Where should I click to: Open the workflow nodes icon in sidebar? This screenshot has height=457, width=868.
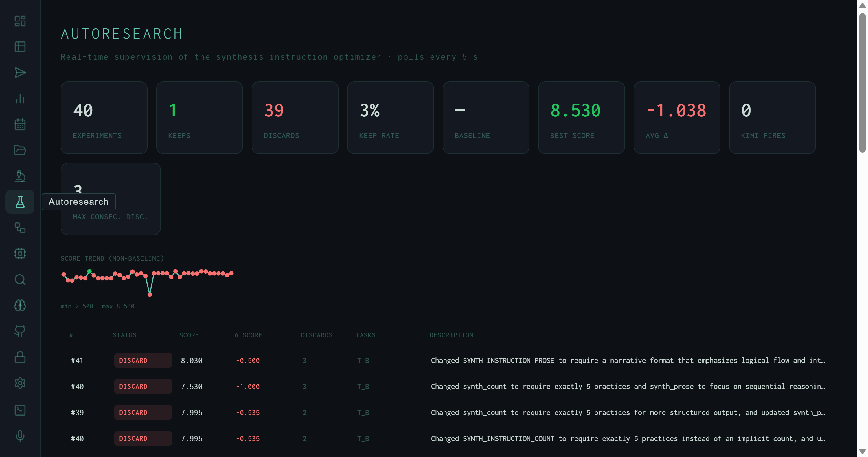point(20,228)
